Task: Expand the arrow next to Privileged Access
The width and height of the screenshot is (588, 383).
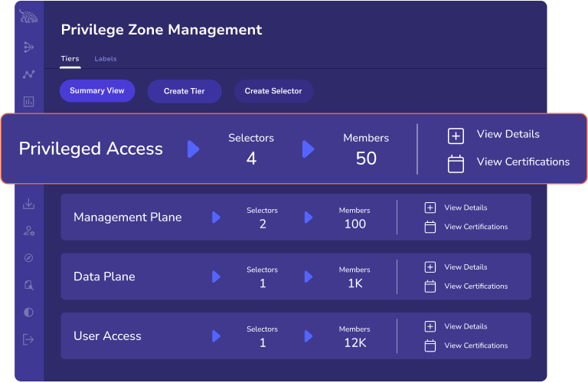Action: [x=193, y=149]
